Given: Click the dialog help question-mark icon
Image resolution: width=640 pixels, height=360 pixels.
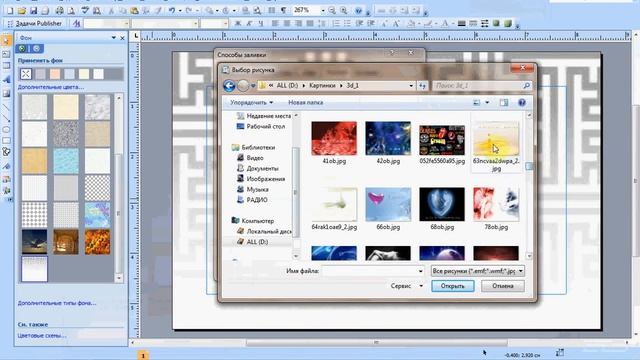Looking at the screenshot, I should click(522, 102).
